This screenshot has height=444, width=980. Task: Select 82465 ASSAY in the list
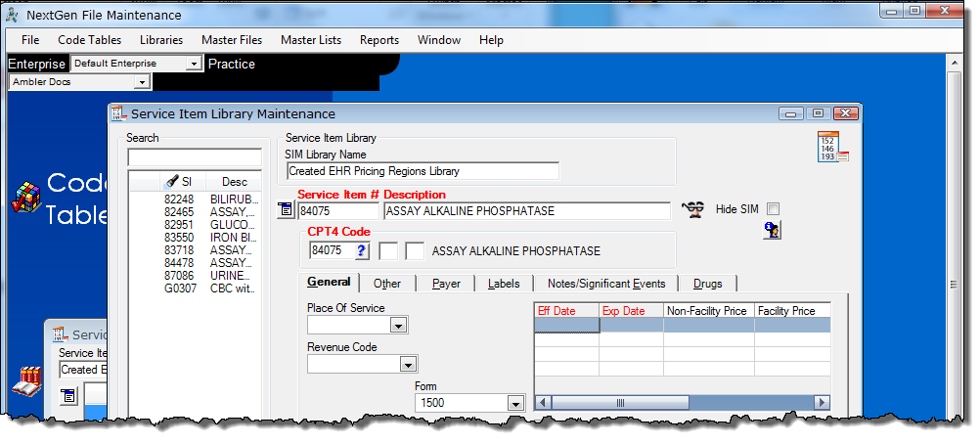click(x=195, y=212)
